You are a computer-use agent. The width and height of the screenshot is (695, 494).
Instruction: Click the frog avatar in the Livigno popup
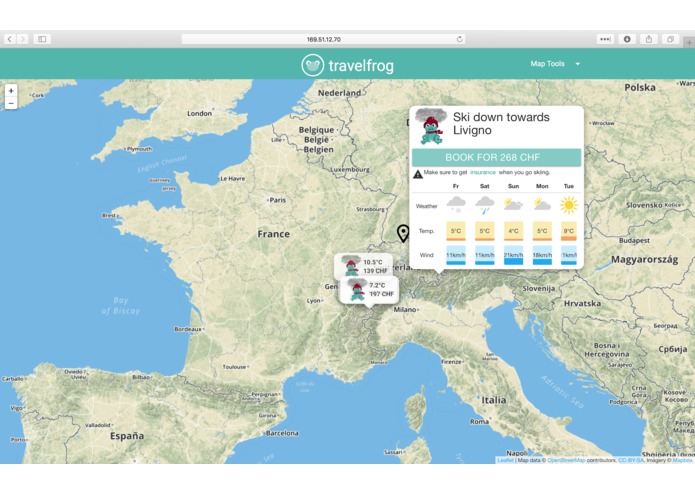click(x=431, y=126)
